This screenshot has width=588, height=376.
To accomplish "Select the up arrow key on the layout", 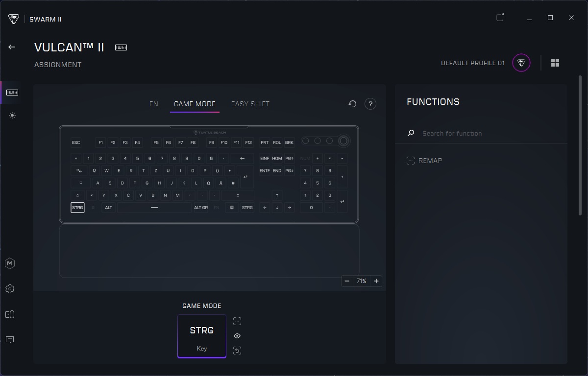I will pyautogui.click(x=277, y=195).
